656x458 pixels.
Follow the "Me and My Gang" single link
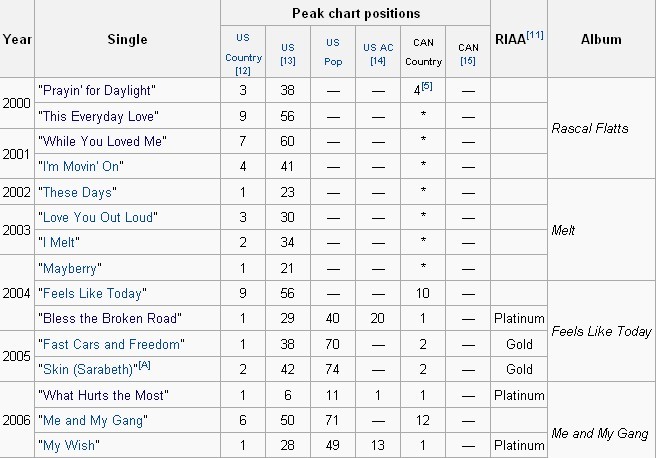tap(93, 420)
